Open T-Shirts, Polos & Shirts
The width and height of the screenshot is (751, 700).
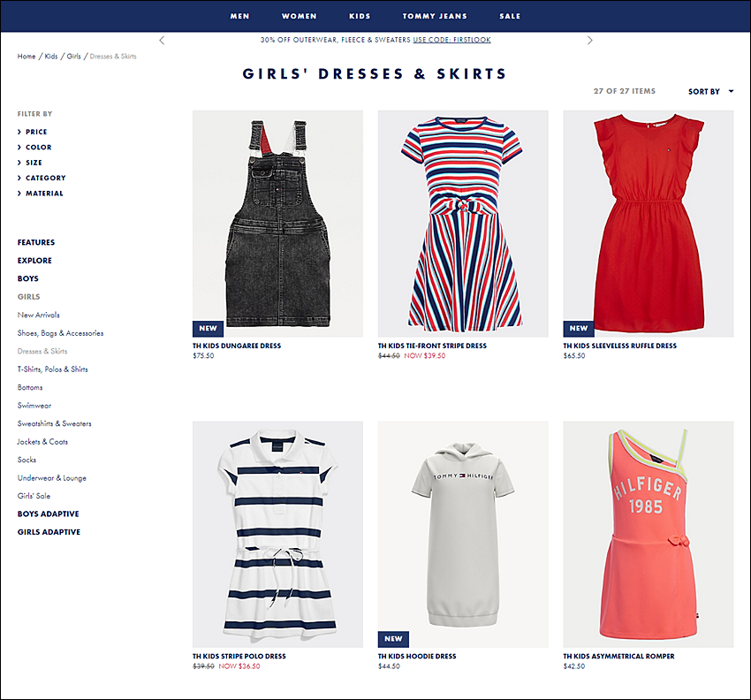pyautogui.click(x=53, y=369)
